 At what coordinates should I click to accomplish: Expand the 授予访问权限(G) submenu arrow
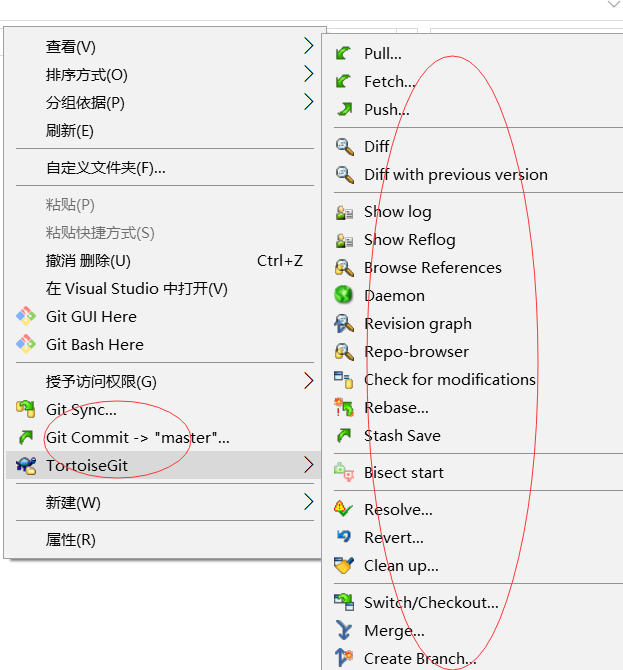(308, 381)
